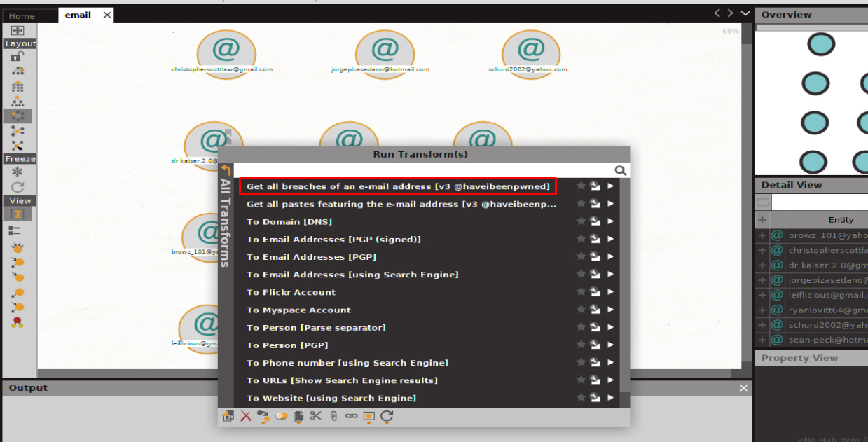Image resolution: width=868 pixels, height=442 pixels.
Task: Run To Domain [DNS] transform
Action: (x=289, y=221)
